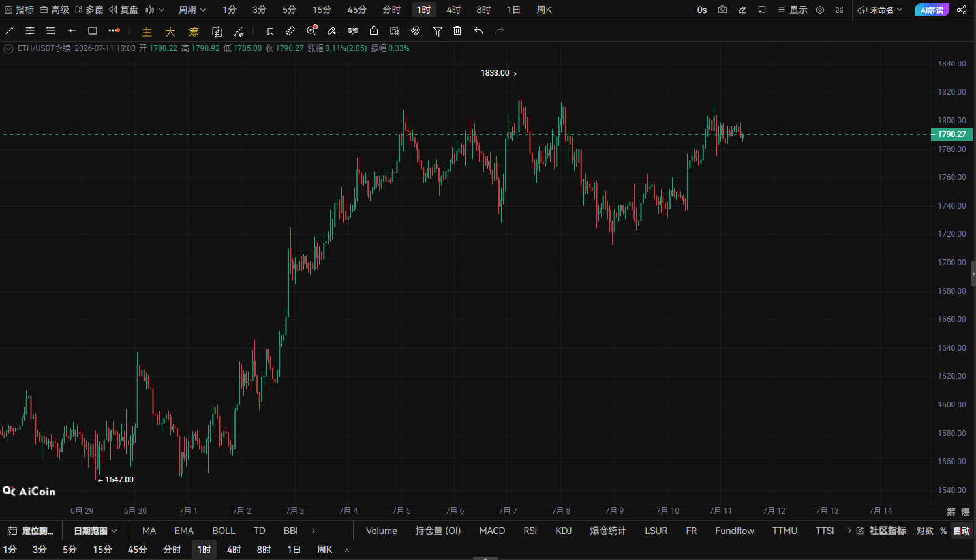Choose the three horizontal lines drawing tool
Screen dimensions: 976x560
[51, 31]
